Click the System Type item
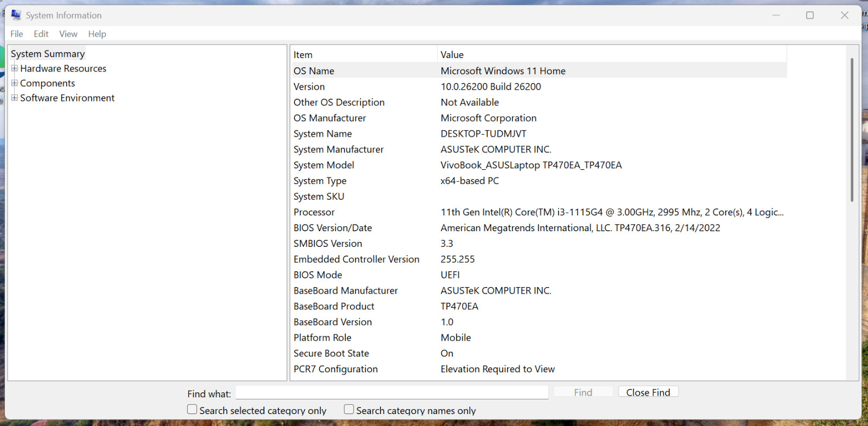This screenshot has height=426, width=868. pyautogui.click(x=320, y=181)
